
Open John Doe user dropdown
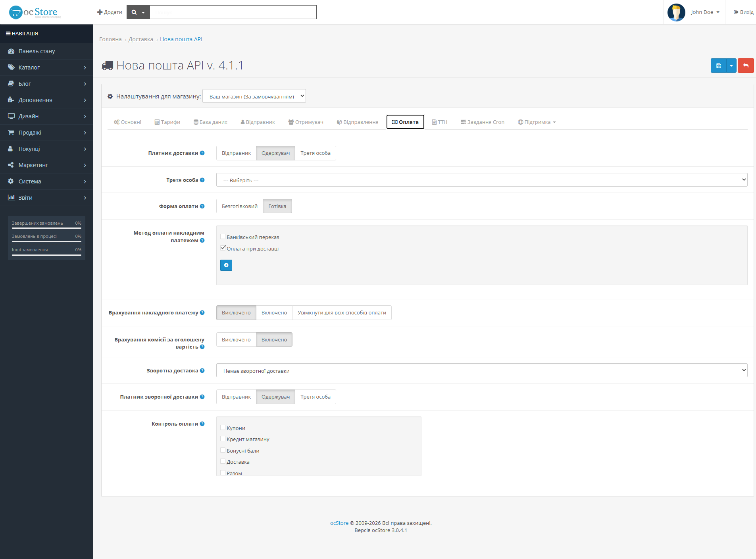pos(705,12)
